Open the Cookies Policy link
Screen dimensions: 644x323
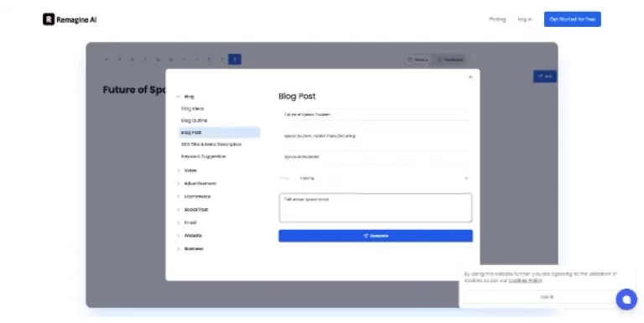coord(526,280)
